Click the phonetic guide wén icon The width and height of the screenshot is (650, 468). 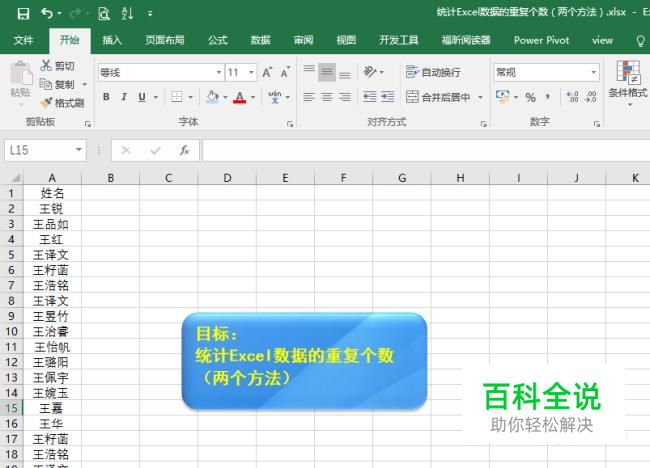[275, 97]
